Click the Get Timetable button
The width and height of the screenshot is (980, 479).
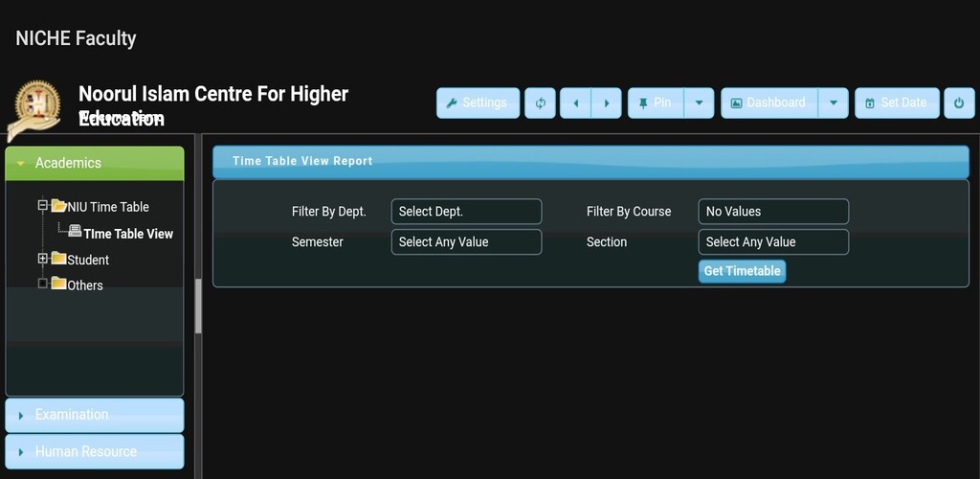[x=742, y=271]
